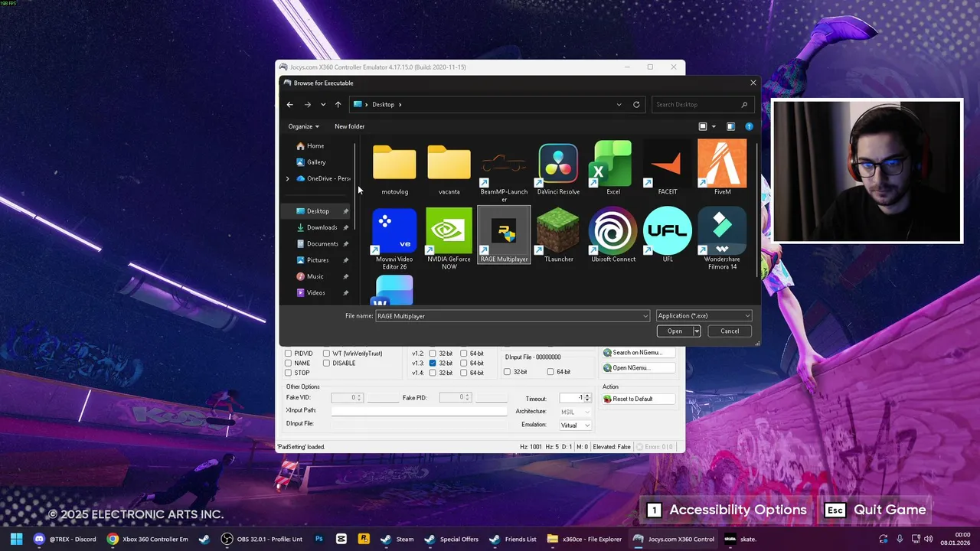Increase the Timeout stepper value
The height and width of the screenshot is (551, 980).
pyautogui.click(x=587, y=396)
